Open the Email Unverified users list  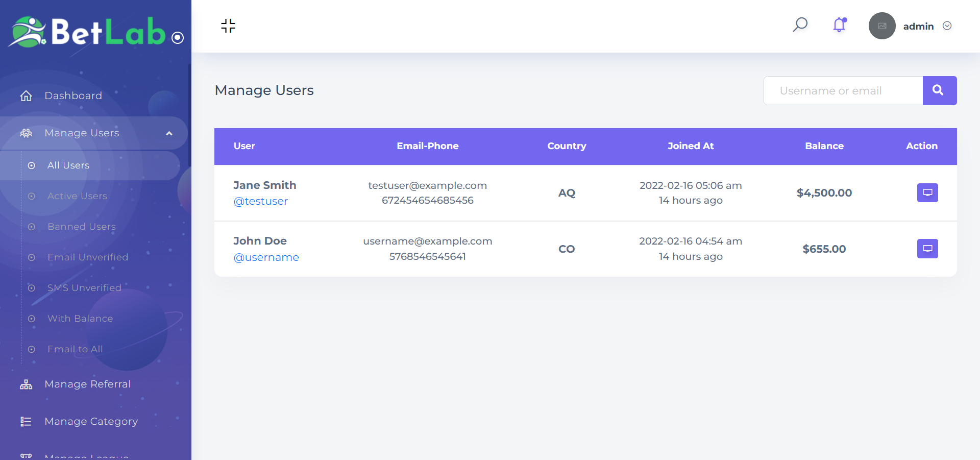pyautogui.click(x=87, y=257)
